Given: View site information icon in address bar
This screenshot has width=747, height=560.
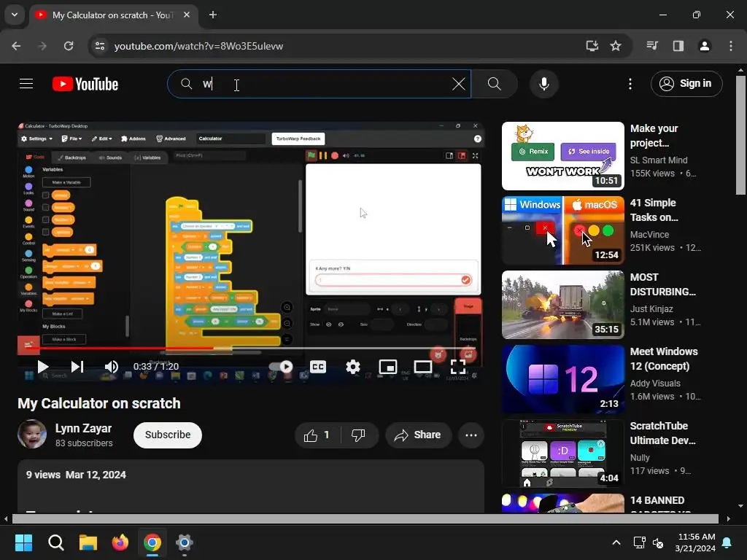Looking at the screenshot, I should pos(100,46).
